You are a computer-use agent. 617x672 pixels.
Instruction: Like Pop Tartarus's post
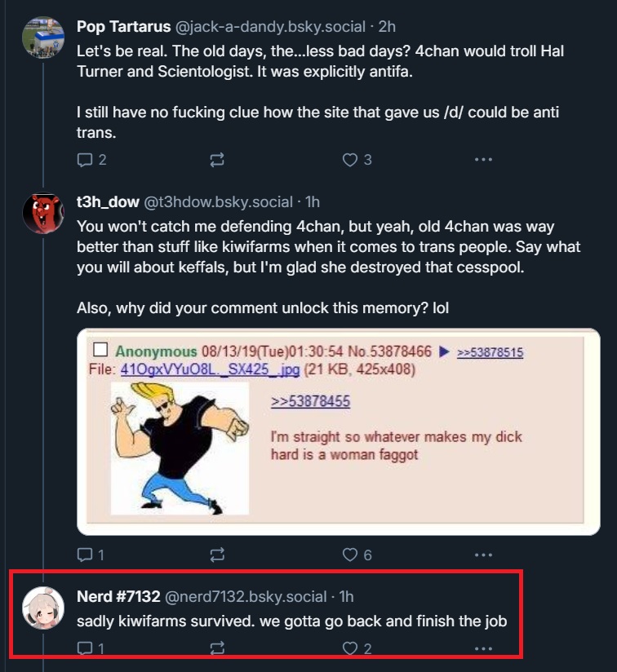tap(350, 160)
